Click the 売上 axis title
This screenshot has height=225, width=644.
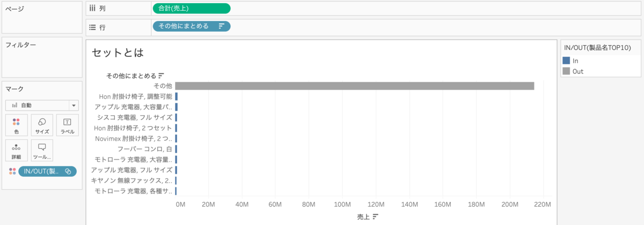(363, 216)
